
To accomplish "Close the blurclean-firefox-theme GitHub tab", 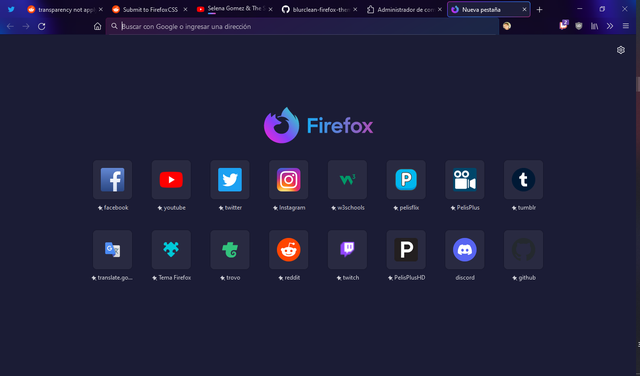I will 355,9.
